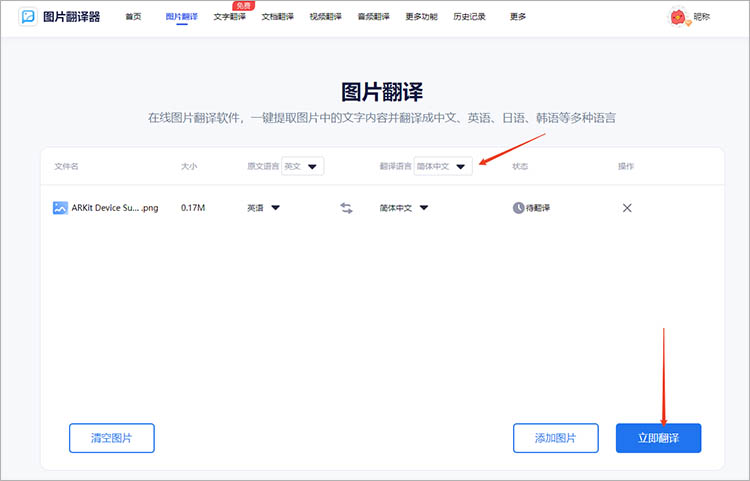
Task: Click the image file thumbnail icon
Action: coord(60,208)
